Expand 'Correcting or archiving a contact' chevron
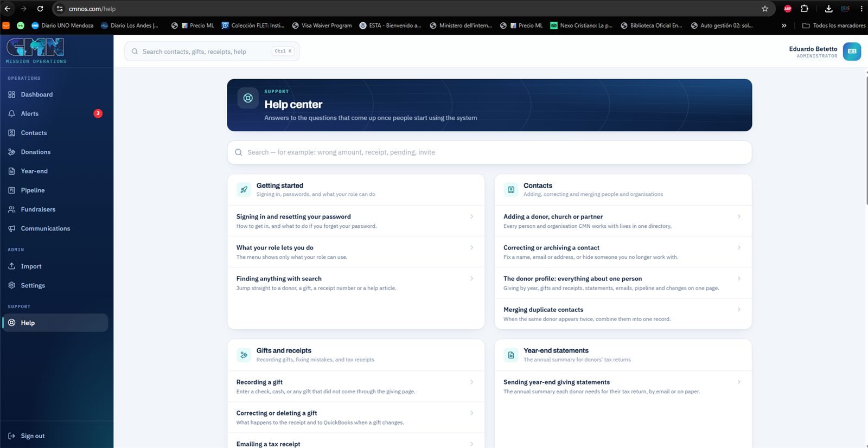868x448 pixels. point(739,248)
